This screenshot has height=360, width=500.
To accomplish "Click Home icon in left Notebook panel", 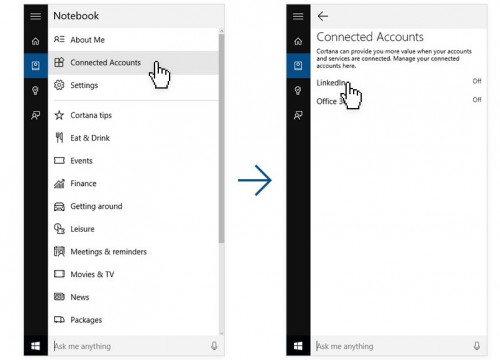I will click(x=36, y=41).
